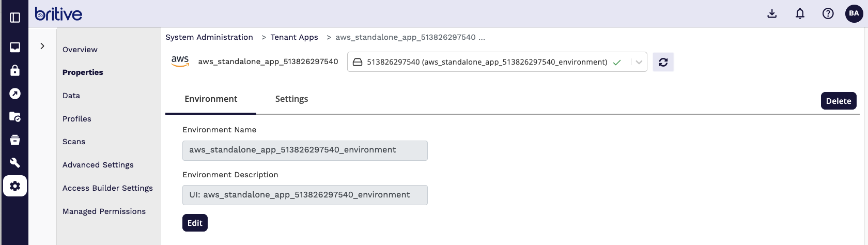Open the help question mark icon
Viewport: 868px width, 245px height.
pos(828,13)
